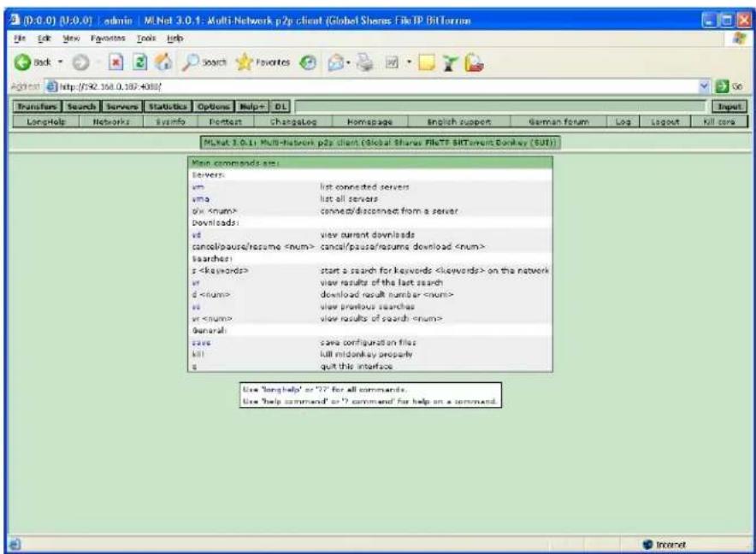Click the 'vs' view previous searches link
756x554 pixels.
[196, 307]
